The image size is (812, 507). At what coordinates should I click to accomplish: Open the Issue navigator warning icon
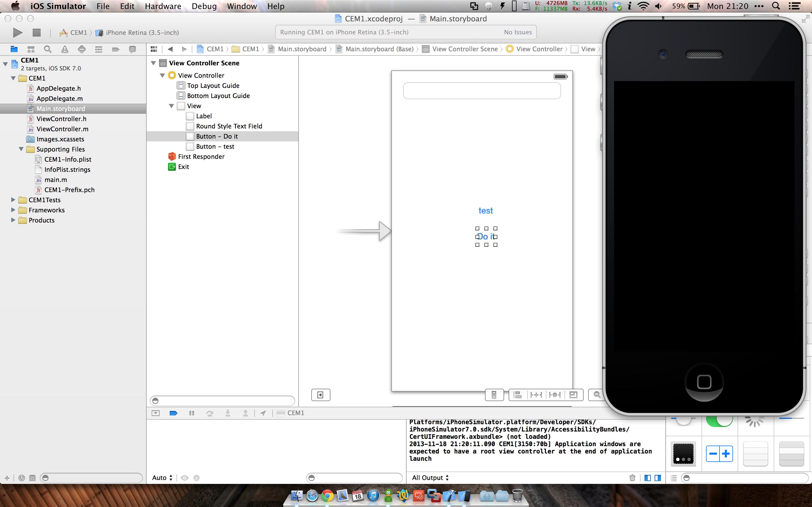[64, 49]
